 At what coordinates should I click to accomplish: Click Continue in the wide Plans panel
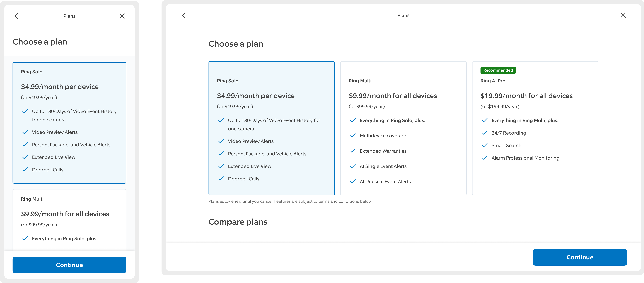click(580, 257)
